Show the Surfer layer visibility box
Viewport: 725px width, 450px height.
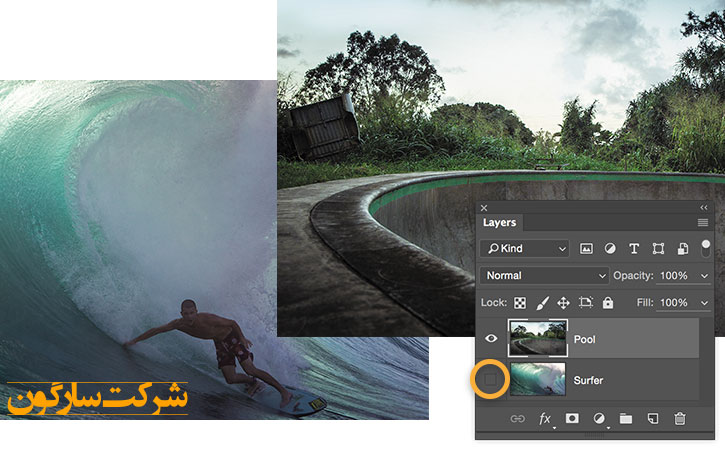[x=491, y=380]
